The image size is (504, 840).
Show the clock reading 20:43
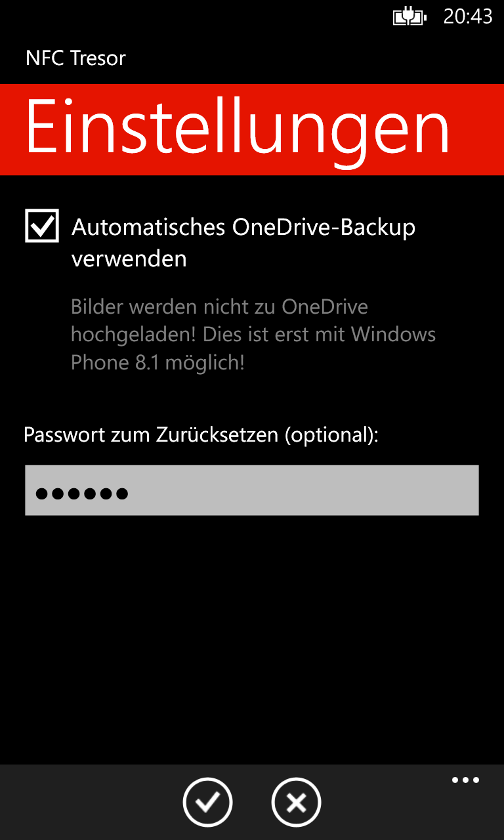468,17
